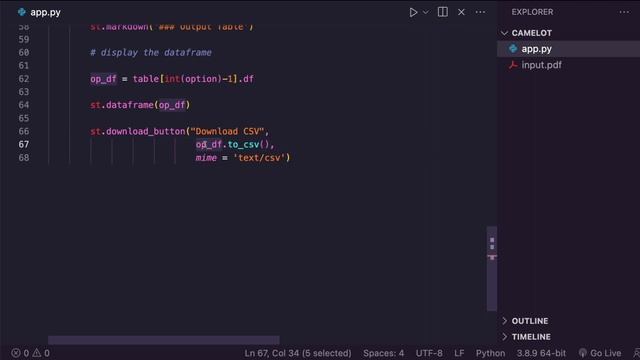Select language mode Python in status bar
640x360 pixels.
coord(490,353)
